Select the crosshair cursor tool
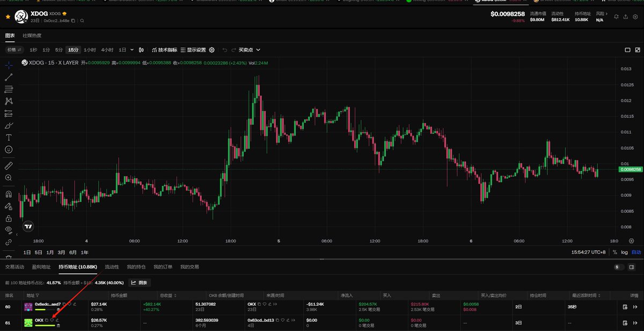The height and width of the screenshot is (331, 644). [9, 66]
